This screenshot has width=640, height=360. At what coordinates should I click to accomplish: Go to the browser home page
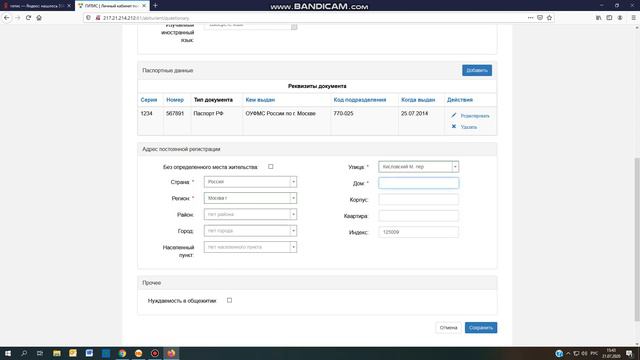(x=39, y=18)
